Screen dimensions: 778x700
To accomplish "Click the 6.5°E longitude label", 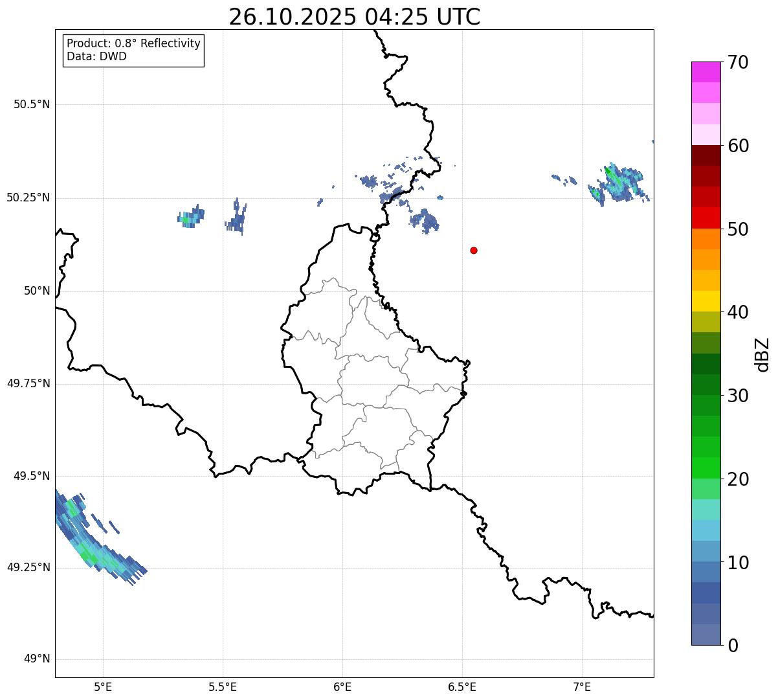I will pos(462,686).
